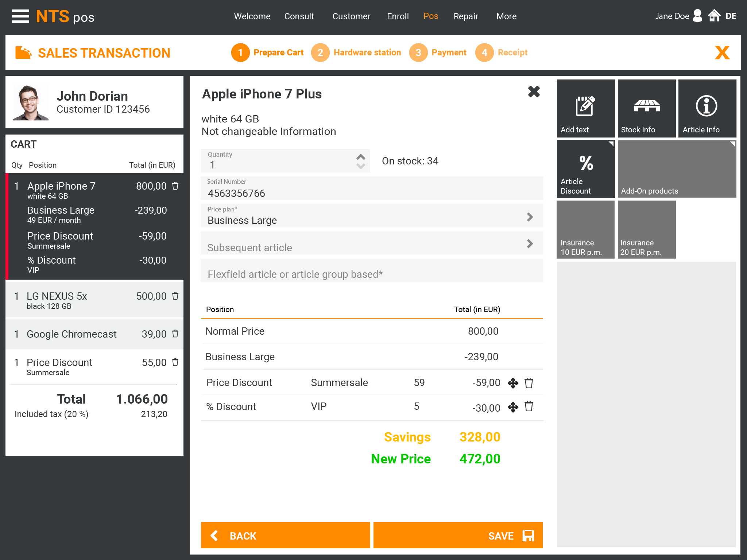This screenshot has width=747, height=560.
Task: Open the Consult menu
Action: pyautogui.click(x=299, y=16)
